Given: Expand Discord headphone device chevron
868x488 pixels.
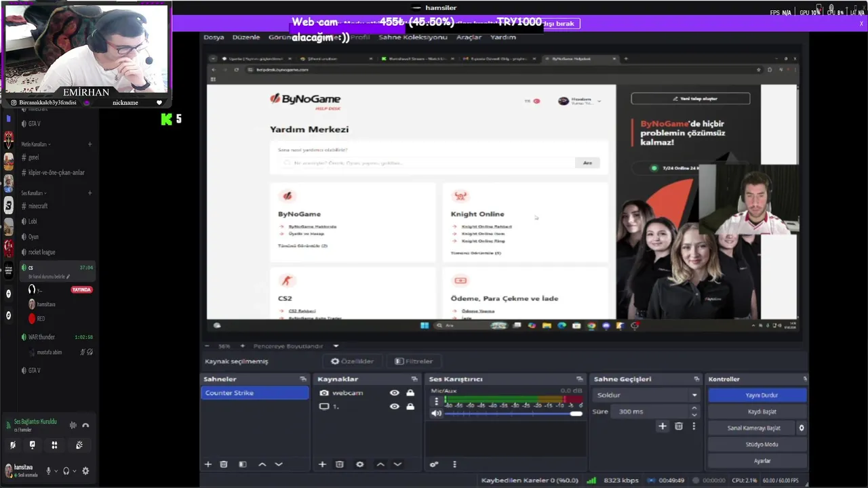Looking at the screenshot, I should click(x=75, y=471).
